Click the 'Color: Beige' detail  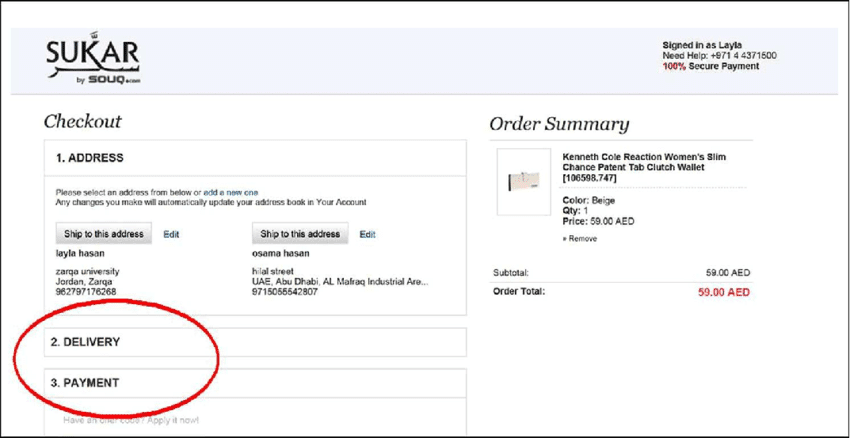pos(589,201)
